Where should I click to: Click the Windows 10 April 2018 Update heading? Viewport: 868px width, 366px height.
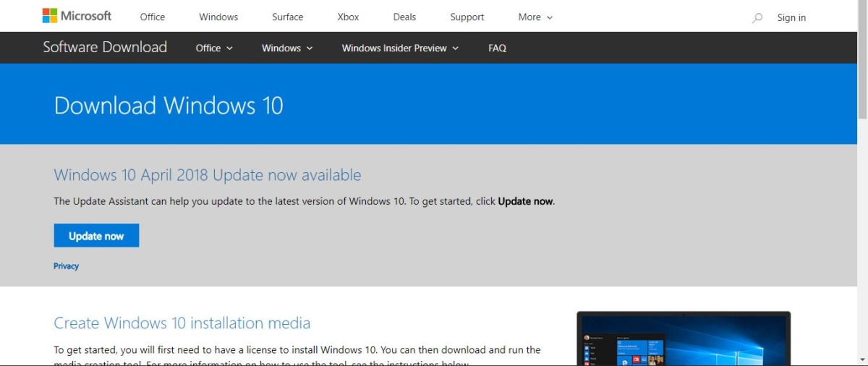pyautogui.click(x=208, y=175)
